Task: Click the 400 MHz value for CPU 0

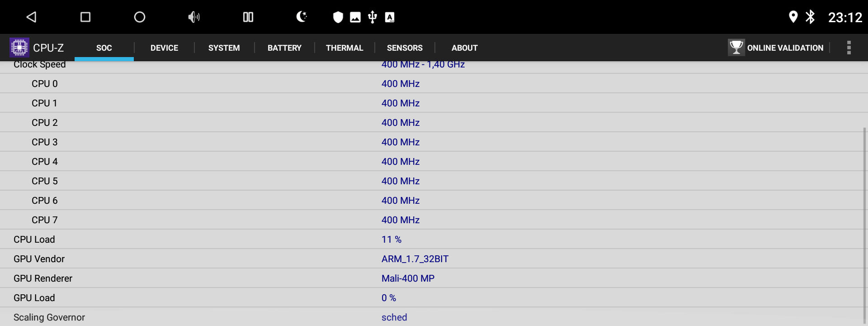Action: click(401, 84)
